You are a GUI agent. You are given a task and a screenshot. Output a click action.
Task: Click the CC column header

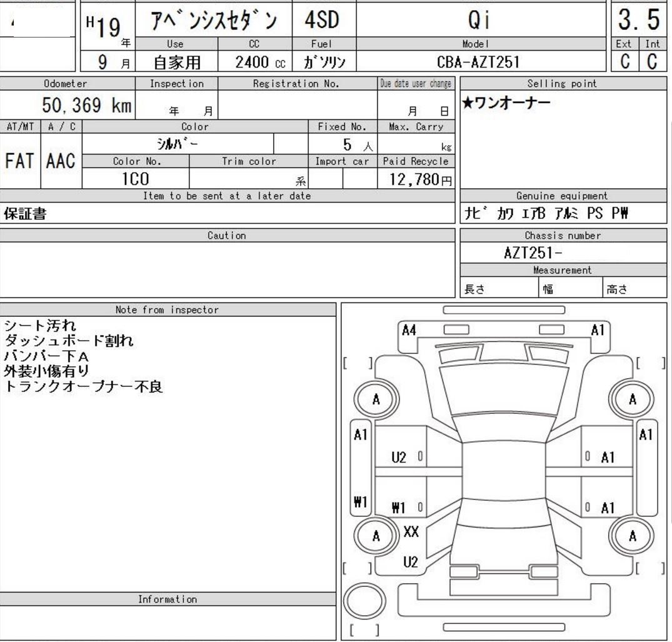254,44
